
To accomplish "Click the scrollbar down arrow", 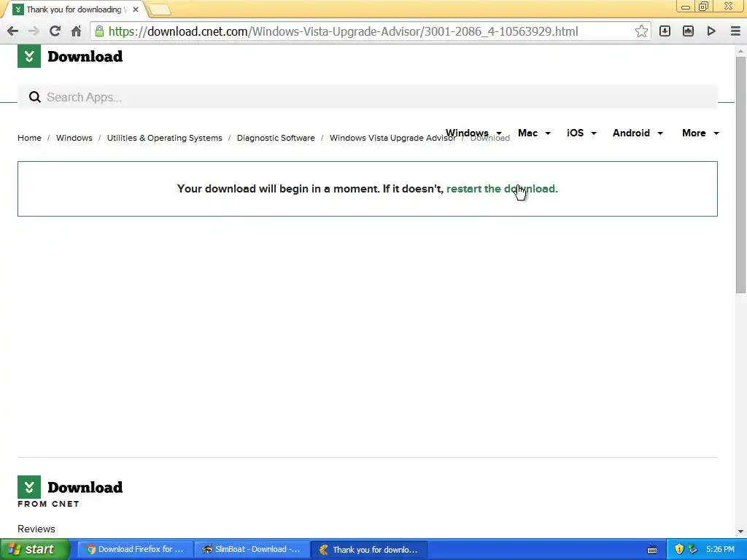I will pyautogui.click(x=741, y=531).
